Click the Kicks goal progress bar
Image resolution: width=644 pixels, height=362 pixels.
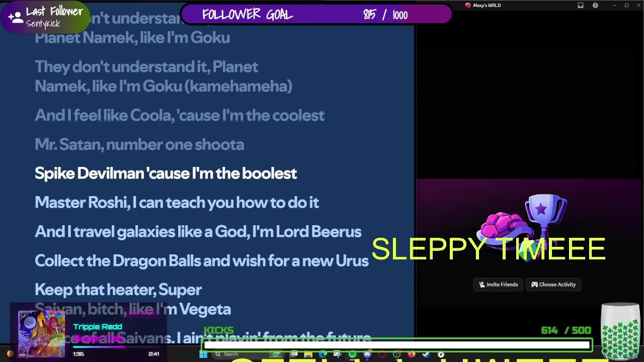pos(396,345)
